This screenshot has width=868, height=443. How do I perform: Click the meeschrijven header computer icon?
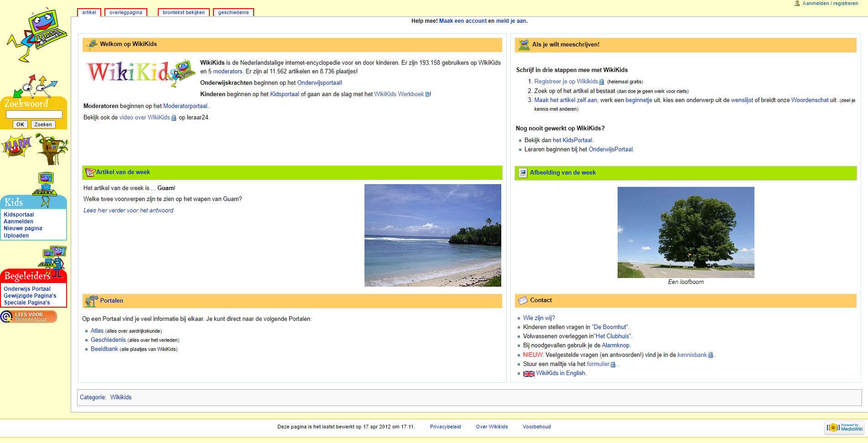[524, 45]
